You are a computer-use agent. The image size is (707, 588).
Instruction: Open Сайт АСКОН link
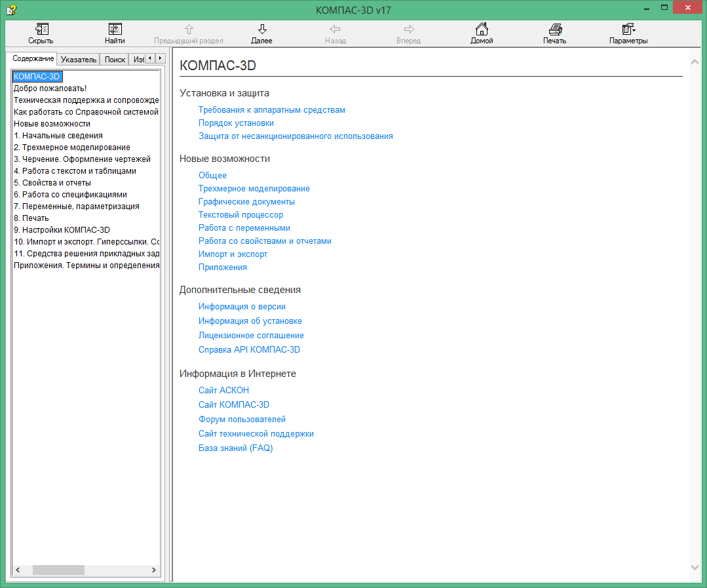click(x=223, y=391)
